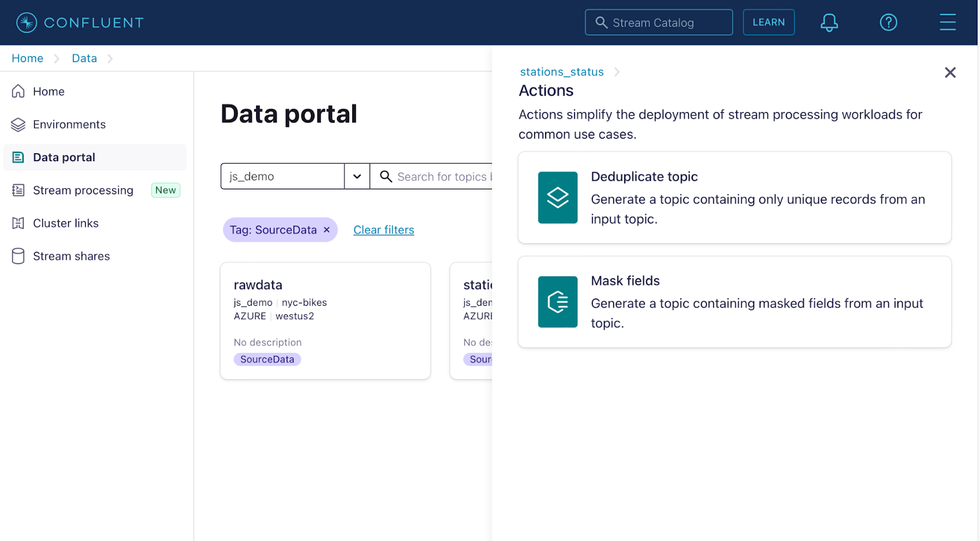This screenshot has width=980, height=541.
Task: Focus the Stream Catalog search field
Action: [x=659, y=23]
